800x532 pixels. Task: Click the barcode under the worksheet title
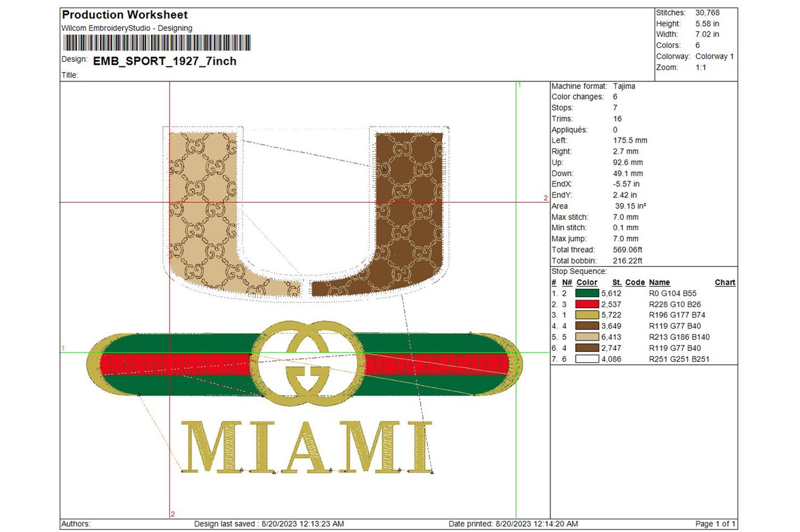click(x=157, y=43)
